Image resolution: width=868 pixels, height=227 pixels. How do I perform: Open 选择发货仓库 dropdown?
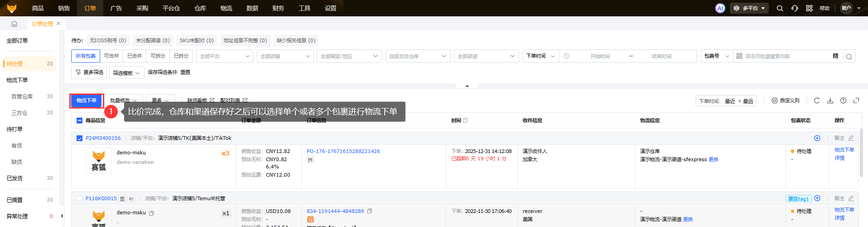(418, 56)
